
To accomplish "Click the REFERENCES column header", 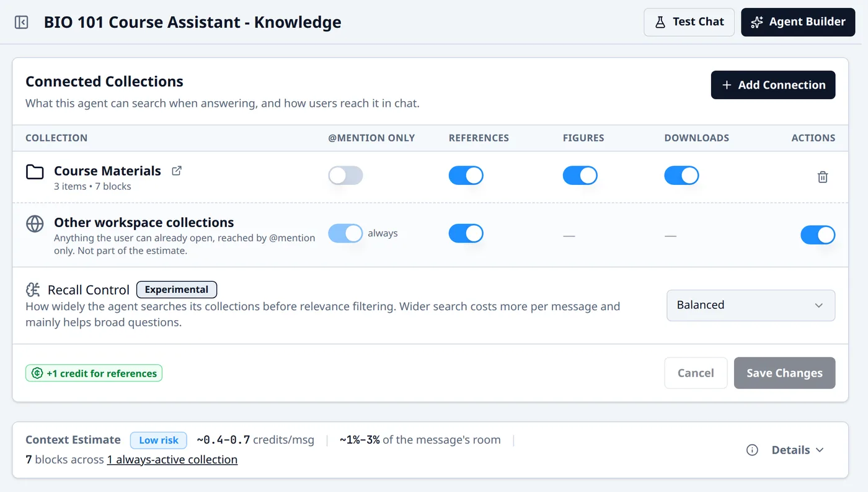I will tap(479, 138).
